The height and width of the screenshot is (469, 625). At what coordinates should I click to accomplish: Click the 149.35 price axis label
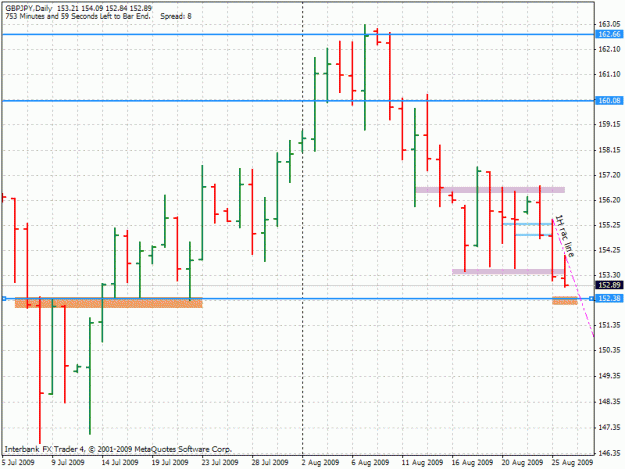[x=609, y=376]
